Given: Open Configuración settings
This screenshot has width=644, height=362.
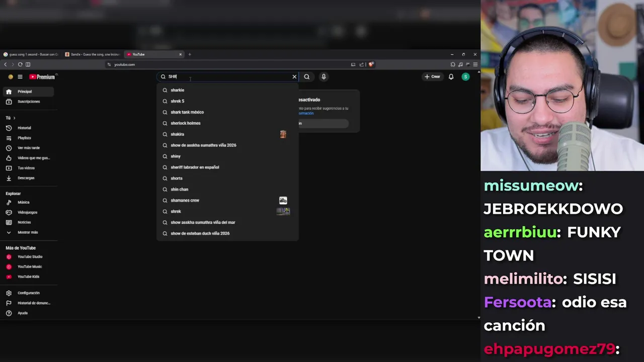Looking at the screenshot, I should pos(28,293).
